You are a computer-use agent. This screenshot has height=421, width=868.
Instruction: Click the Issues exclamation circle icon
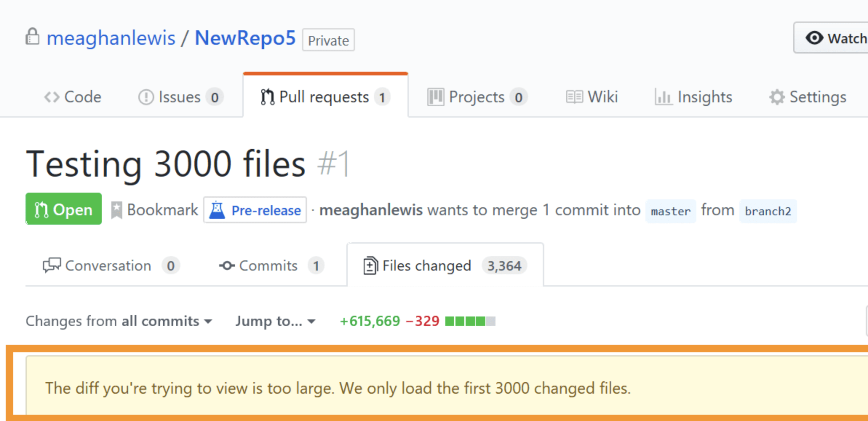tap(146, 97)
